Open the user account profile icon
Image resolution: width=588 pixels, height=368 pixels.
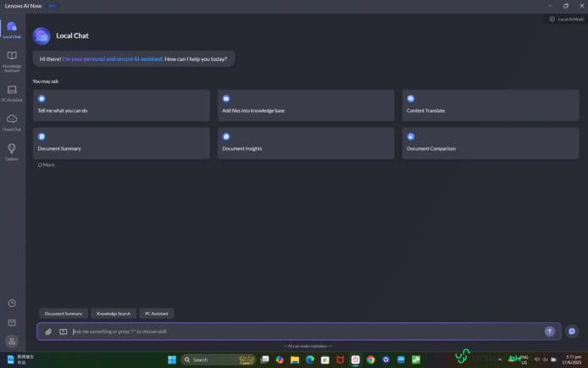click(12, 342)
